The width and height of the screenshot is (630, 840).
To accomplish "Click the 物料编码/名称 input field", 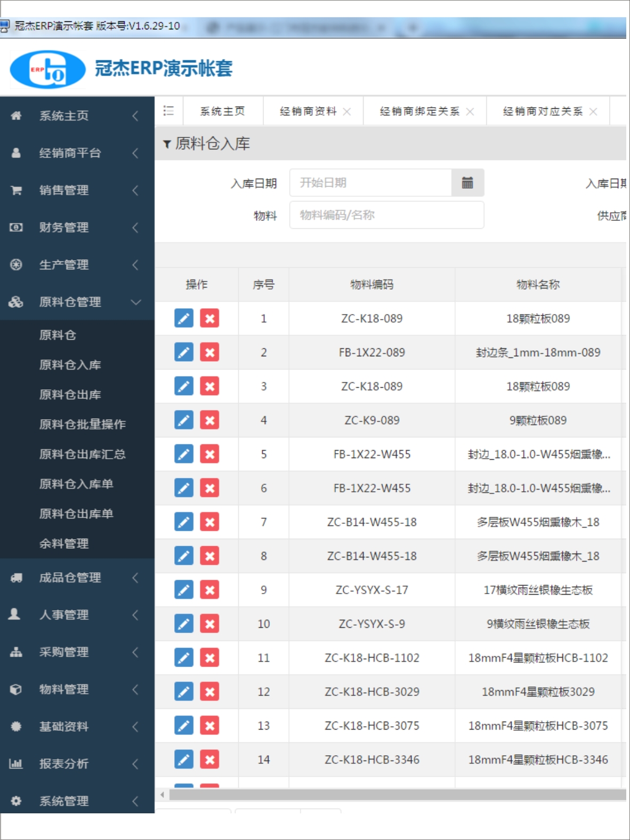I will pos(386,215).
